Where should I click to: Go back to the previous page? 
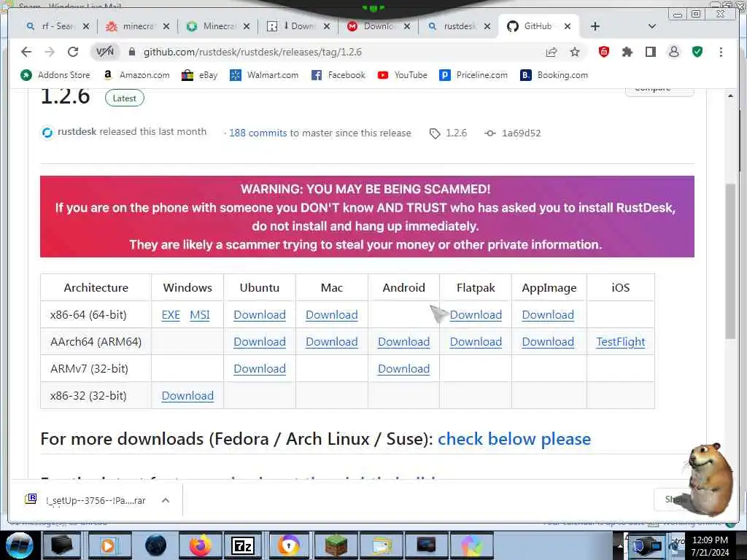26,52
